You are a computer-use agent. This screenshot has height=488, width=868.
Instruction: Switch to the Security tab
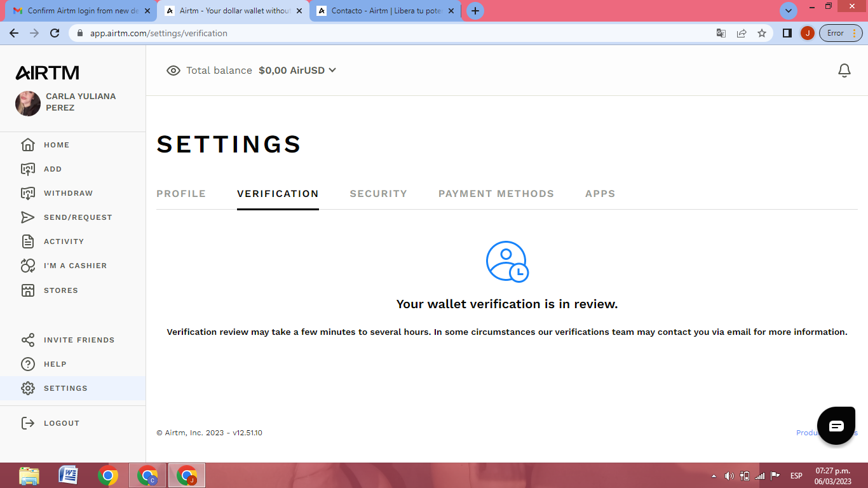(x=378, y=194)
